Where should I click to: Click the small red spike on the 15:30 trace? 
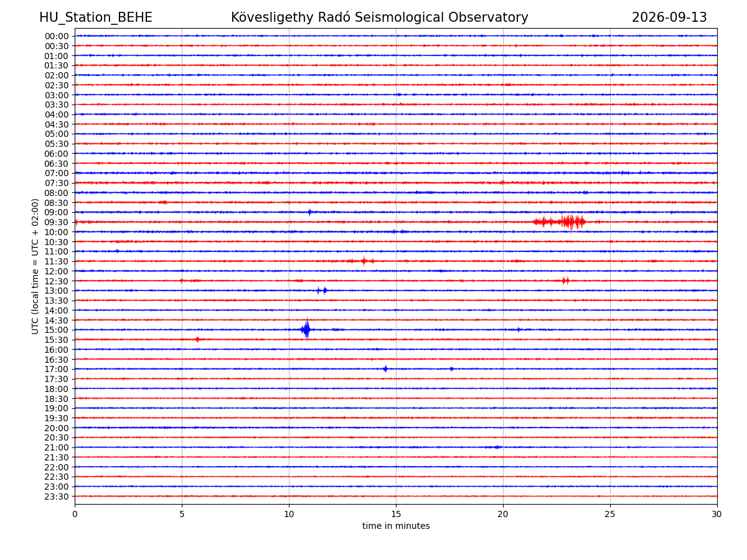point(197,339)
